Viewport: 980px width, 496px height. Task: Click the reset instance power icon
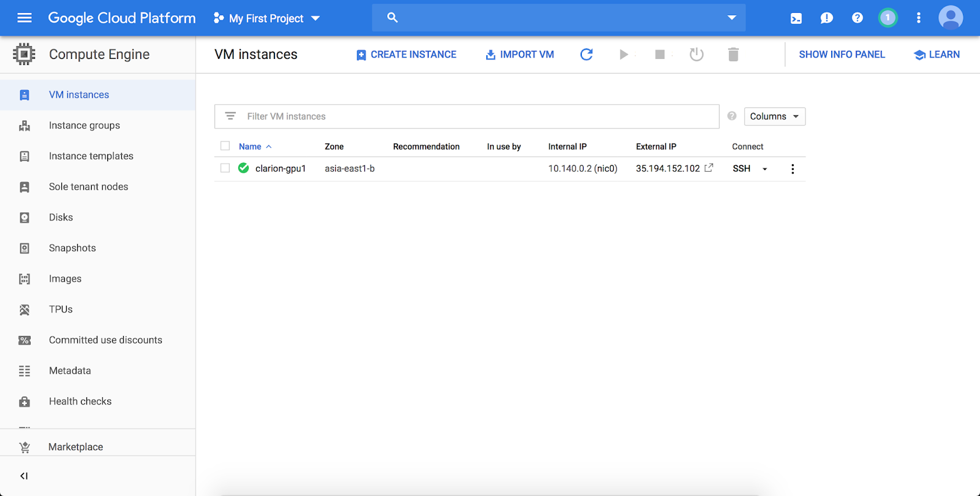(x=696, y=55)
